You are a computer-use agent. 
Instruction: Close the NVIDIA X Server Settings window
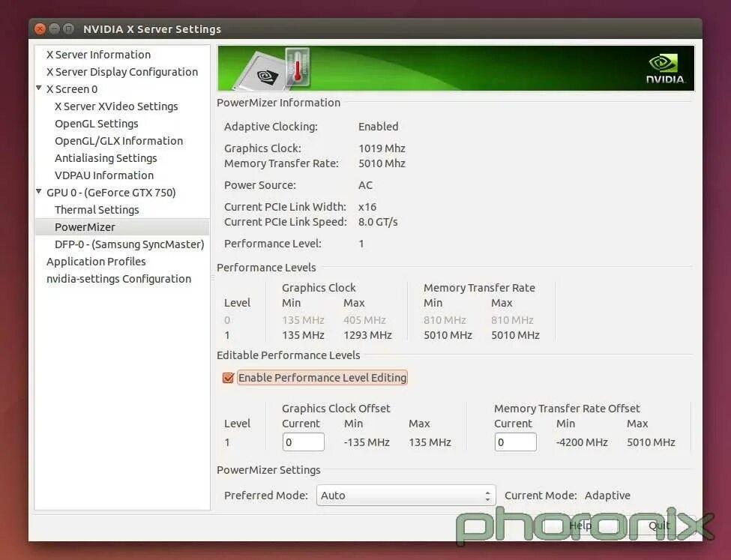pos(40,29)
